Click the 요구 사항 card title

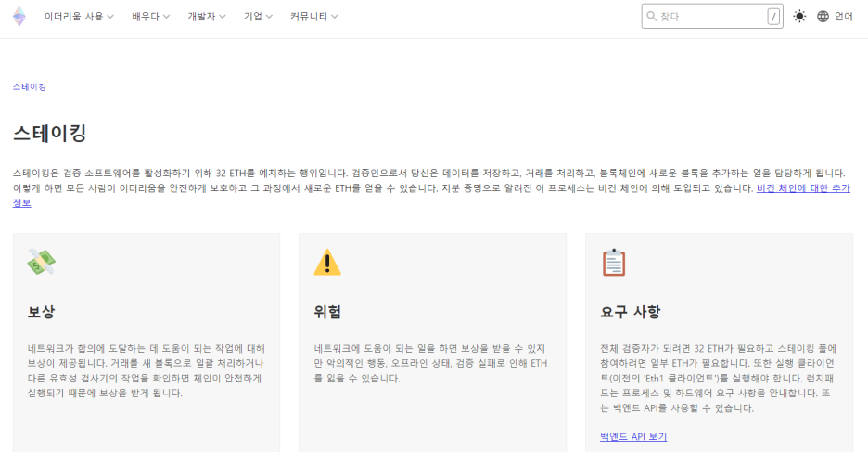(630, 312)
